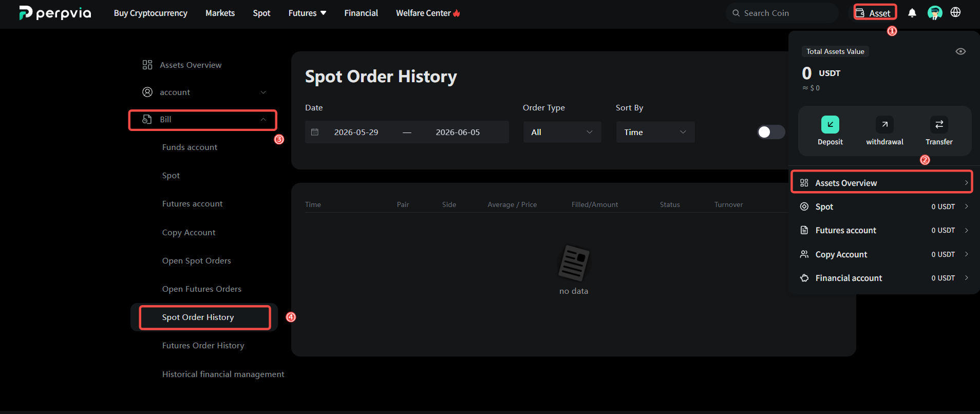This screenshot has width=980, height=414.
Task: Click the chevron on Futures account asset row
Action: point(967,230)
